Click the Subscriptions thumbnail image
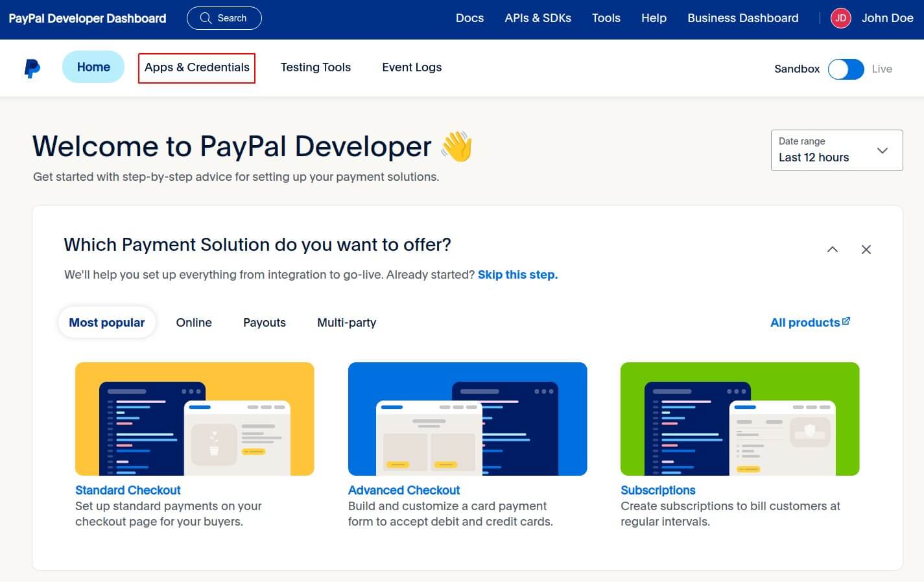The height and width of the screenshot is (582, 924). coord(739,419)
